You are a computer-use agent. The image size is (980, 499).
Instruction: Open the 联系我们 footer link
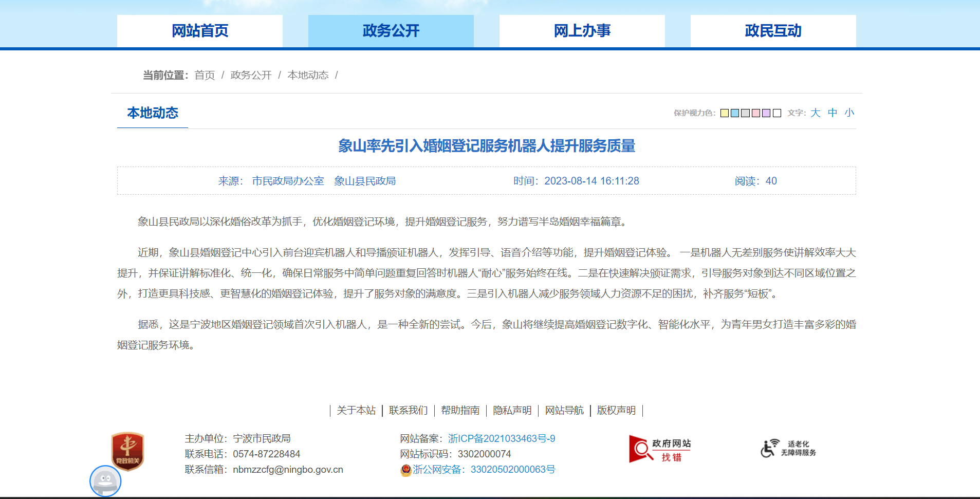coord(408,410)
